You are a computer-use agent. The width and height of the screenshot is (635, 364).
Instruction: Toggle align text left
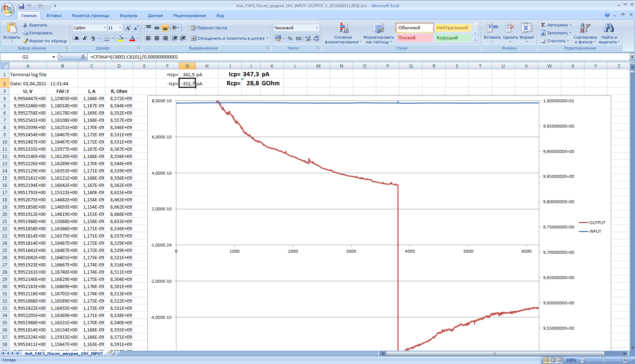(149, 38)
